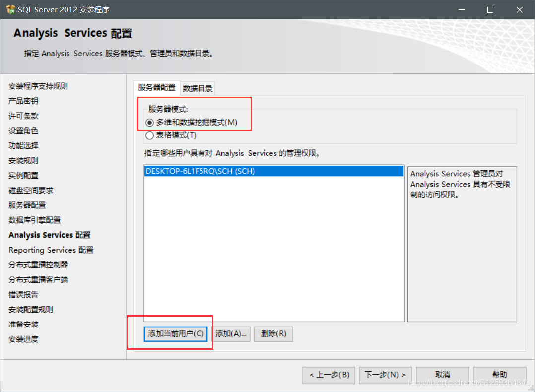Click the SQL Server setup title bar icon

(x=10, y=9)
